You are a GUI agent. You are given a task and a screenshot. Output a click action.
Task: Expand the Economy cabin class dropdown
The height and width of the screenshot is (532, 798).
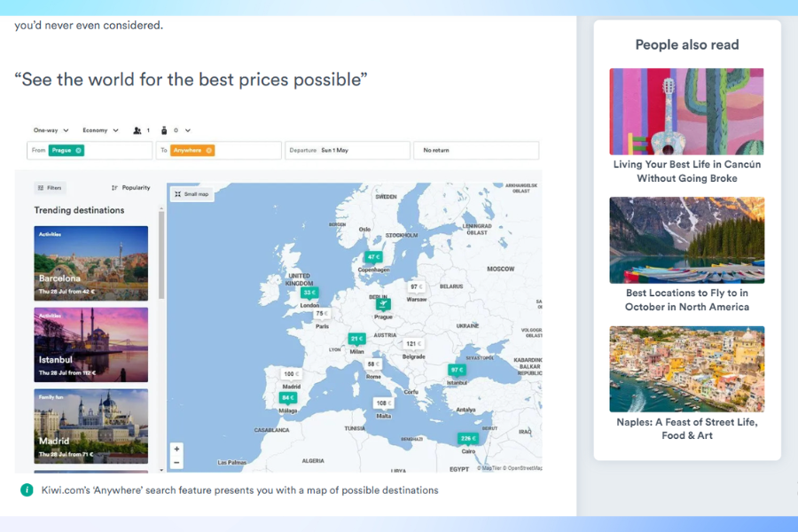click(100, 130)
